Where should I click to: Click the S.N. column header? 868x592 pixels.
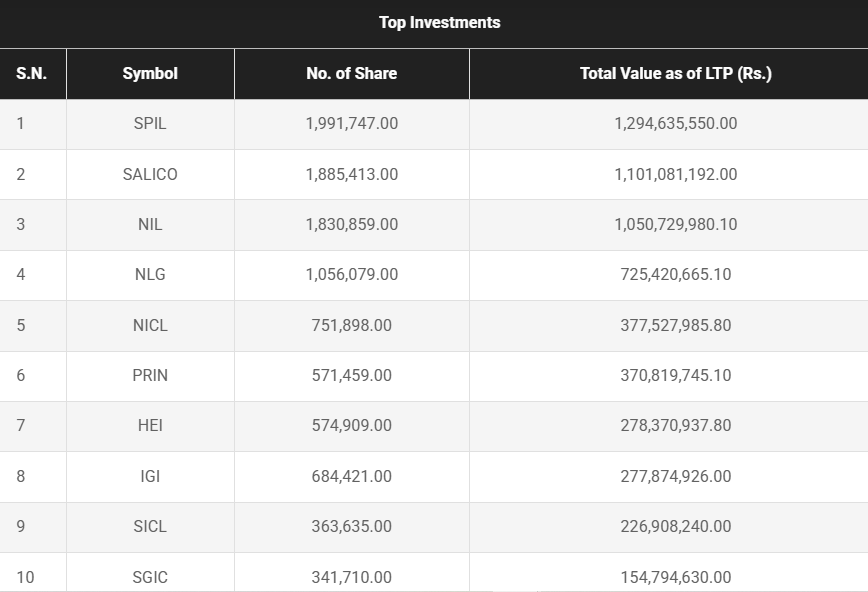(x=32, y=73)
